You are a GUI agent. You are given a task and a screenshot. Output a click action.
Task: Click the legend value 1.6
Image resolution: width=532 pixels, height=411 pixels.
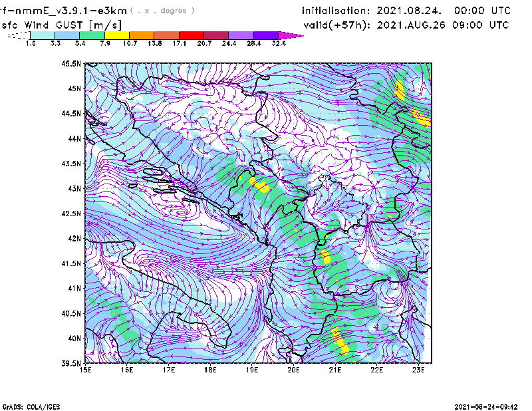click(x=31, y=43)
